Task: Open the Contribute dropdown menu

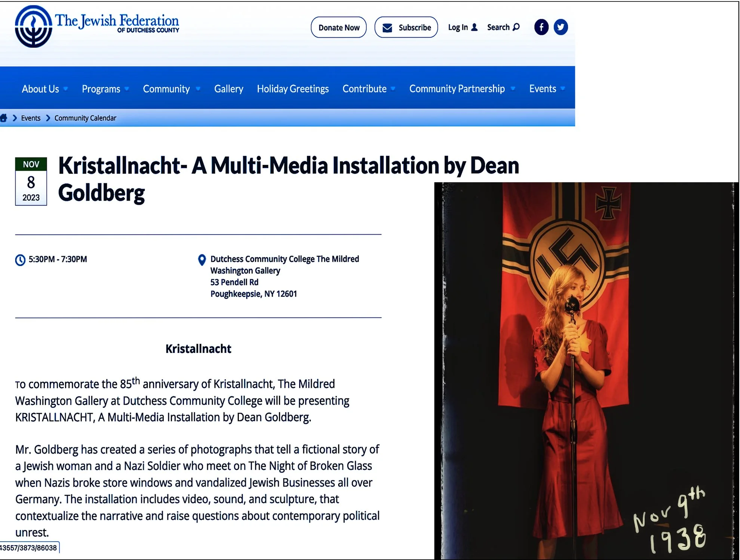Action: click(393, 89)
